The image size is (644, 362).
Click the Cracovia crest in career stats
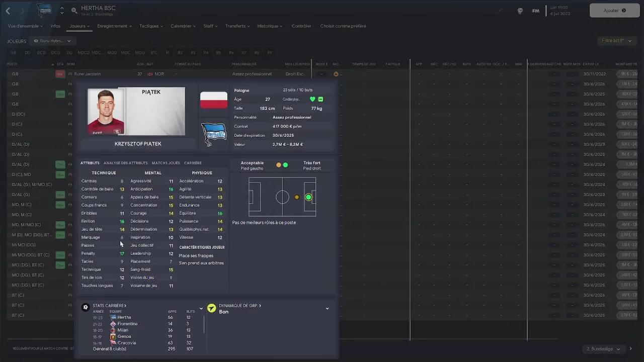pyautogui.click(x=113, y=343)
